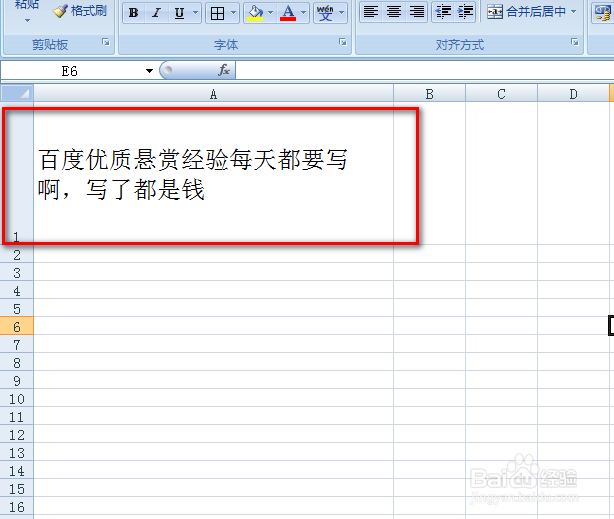Click the formula bar input area
The image size is (614, 519).
[424, 71]
